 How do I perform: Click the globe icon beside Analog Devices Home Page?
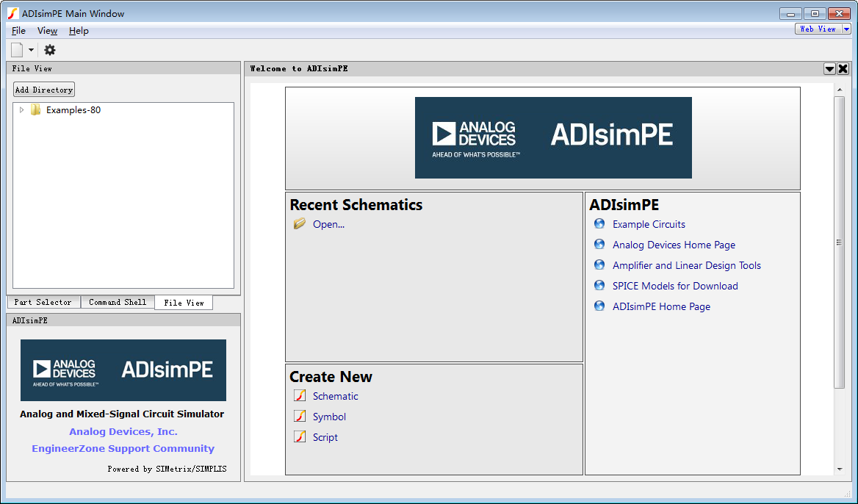click(599, 244)
